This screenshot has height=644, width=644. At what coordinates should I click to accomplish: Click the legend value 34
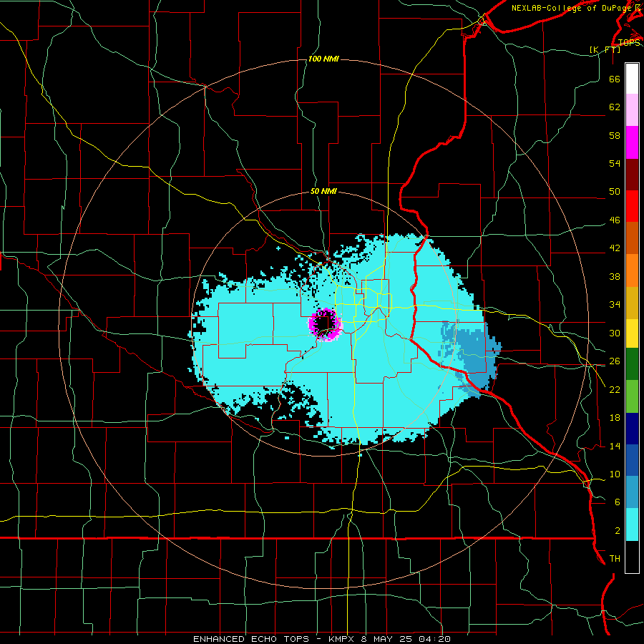(615, 305)
